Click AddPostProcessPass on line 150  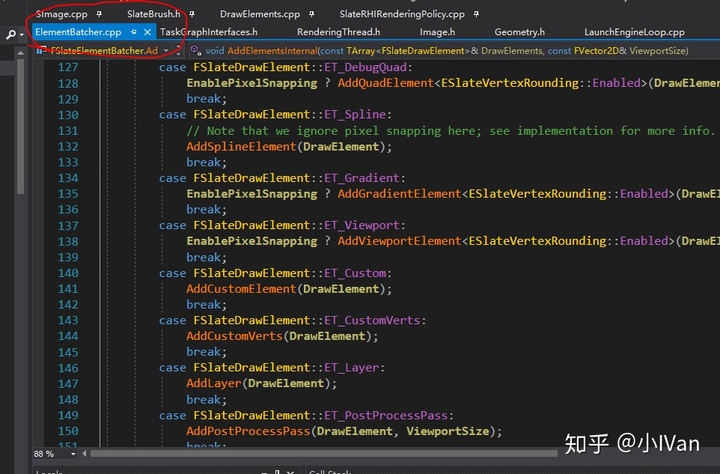click(x=248, y=431)
